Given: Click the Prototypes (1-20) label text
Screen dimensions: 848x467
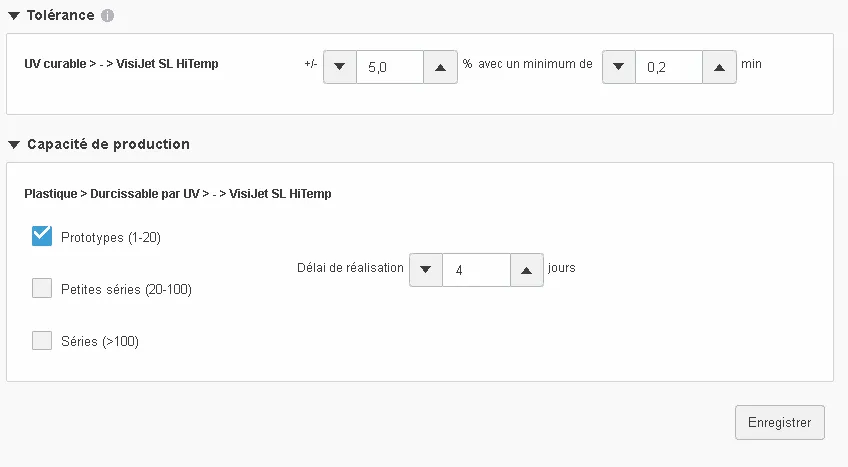Looking at the screenshot, I should coord(111,238).
